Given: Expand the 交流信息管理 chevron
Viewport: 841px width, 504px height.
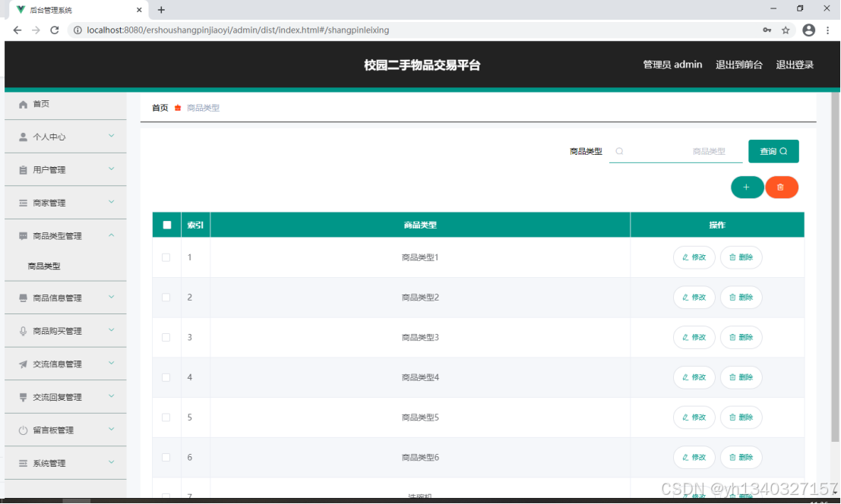Looking at the screenshot, I should [x=112, y=363].
